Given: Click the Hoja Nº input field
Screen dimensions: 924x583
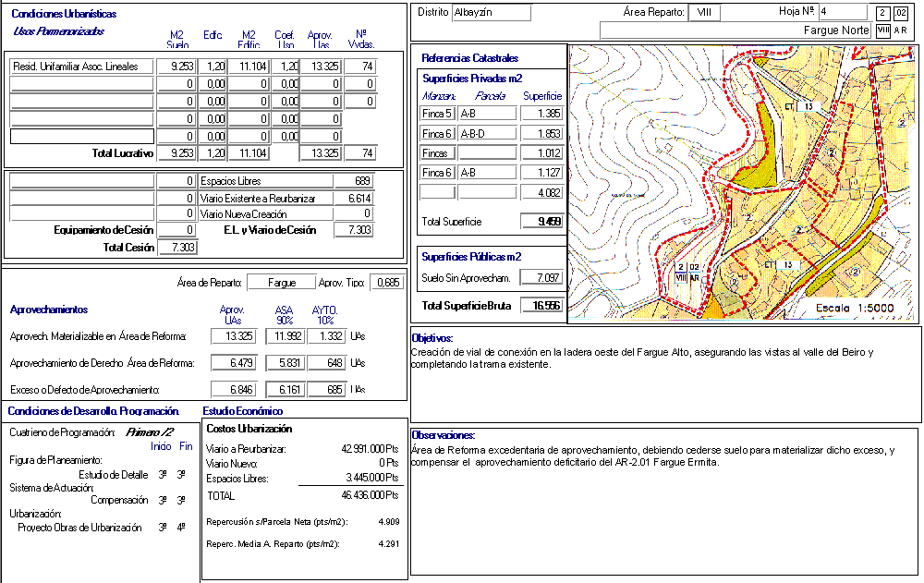Looking at the screenshot, I should pyautogui.click(x=842, y=13).
